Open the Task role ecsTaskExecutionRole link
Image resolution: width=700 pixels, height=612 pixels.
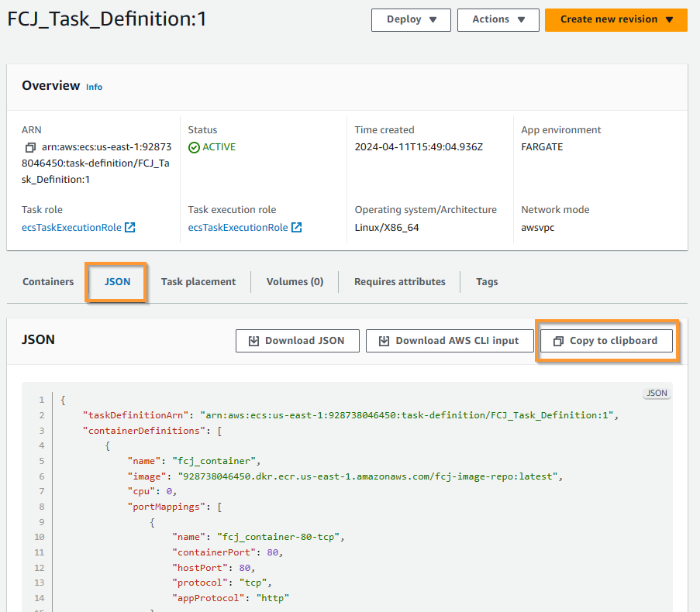point(71,228)
